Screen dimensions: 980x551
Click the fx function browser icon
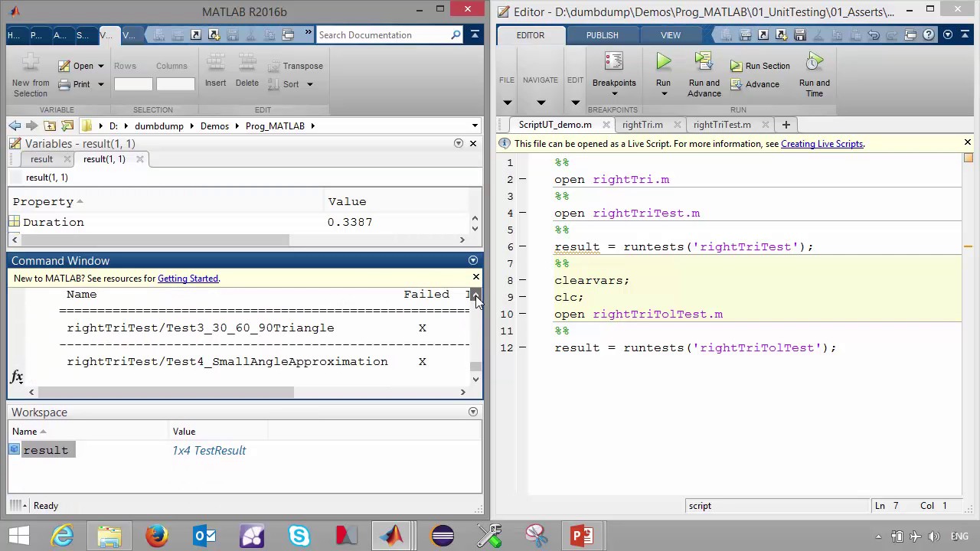17,377
